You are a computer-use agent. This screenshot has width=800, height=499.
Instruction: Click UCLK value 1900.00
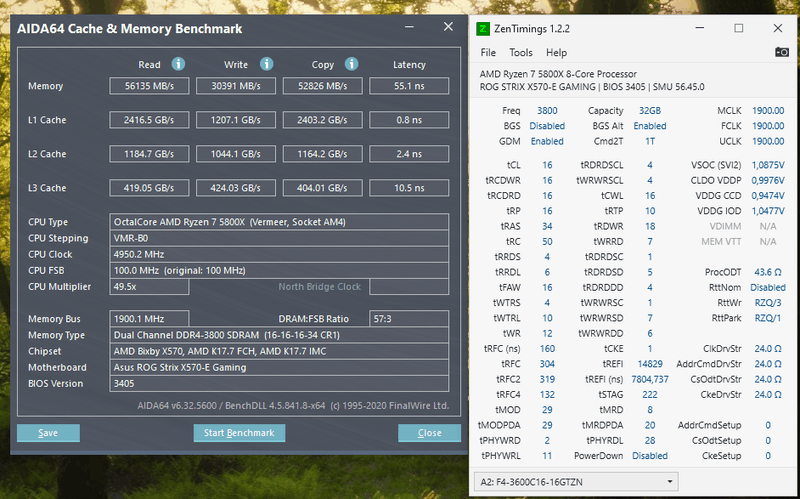768,141
